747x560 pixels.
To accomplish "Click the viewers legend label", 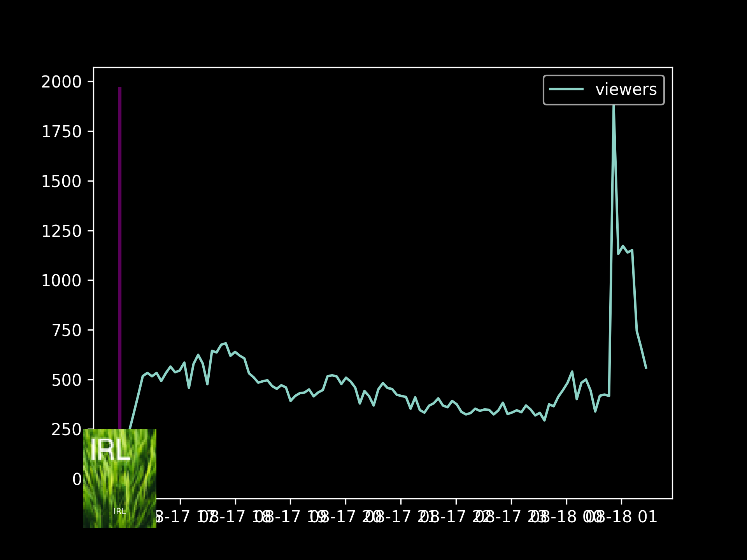I will pos(626,89).
